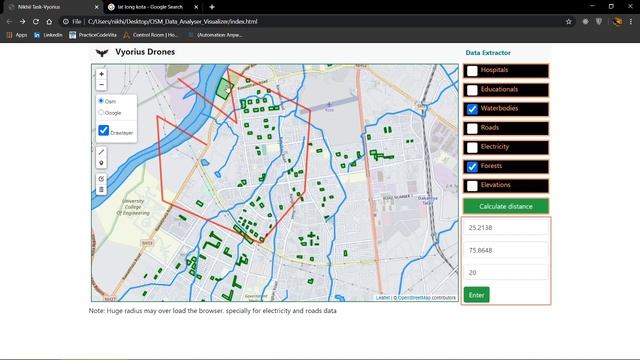Open the PracticeCodeVita bookmark
Image resolution: width=640 pixels, height=360 pixels.
pyautogui.click(x=93, y=35)
